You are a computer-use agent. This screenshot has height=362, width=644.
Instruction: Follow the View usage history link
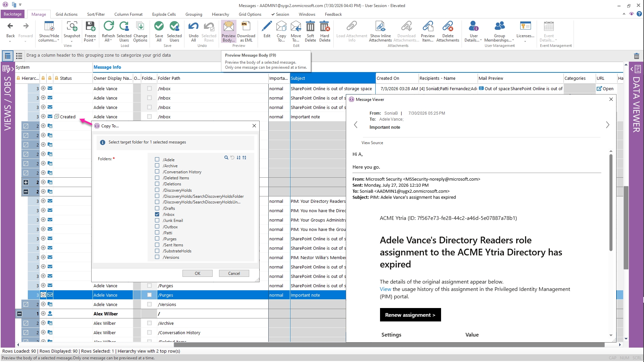tap(385, 289)
